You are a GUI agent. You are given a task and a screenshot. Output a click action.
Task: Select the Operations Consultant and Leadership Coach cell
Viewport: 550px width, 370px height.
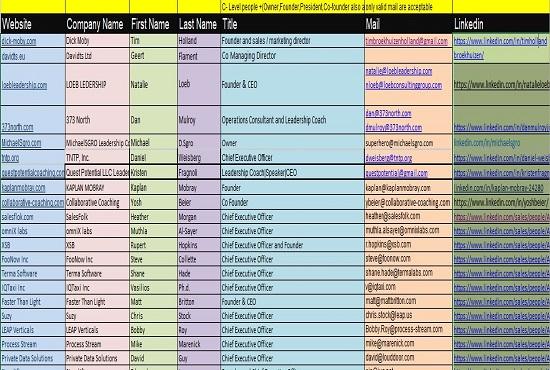pyautogui.click(x=293, y=120)
